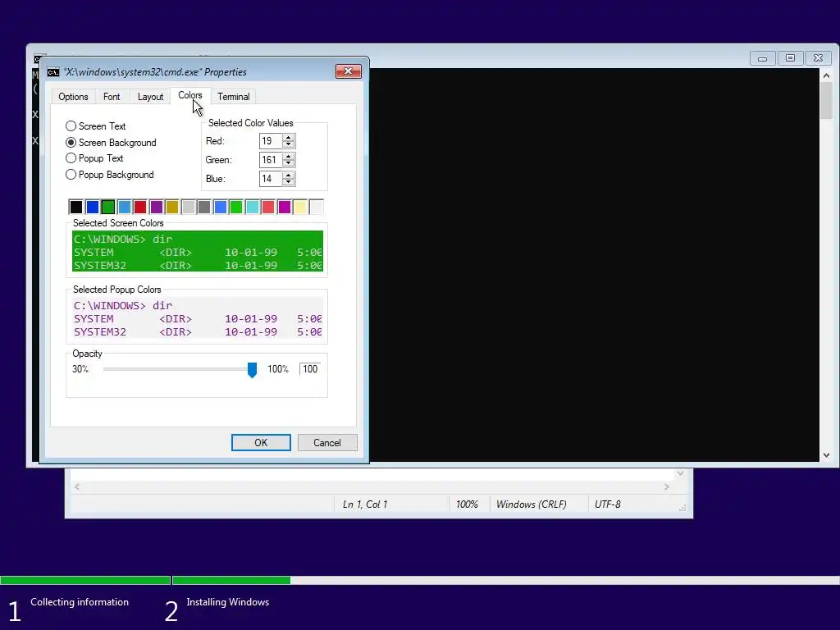Pick the bright green color swatch

point(236,207)
